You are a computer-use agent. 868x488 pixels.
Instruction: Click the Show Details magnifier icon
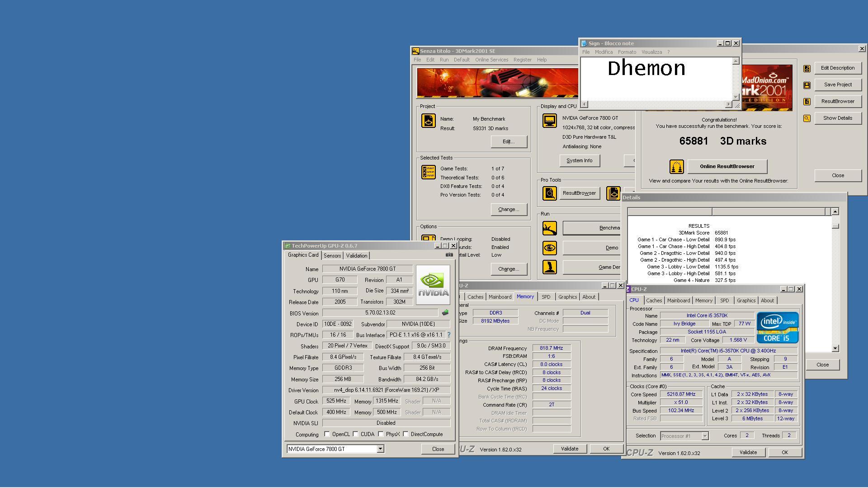point(807,118)
